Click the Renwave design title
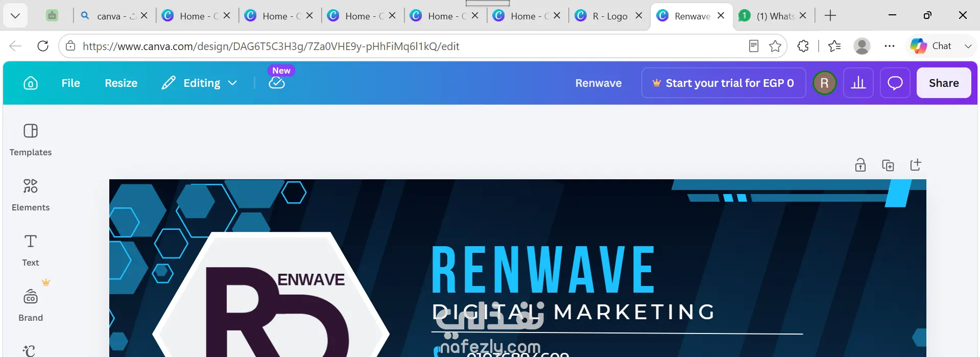Viewport: 980px width, 357px height. 599,83
